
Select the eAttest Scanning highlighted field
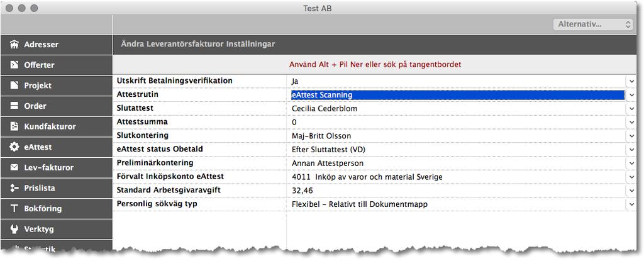pyautogui.click(x=456, y=95)
